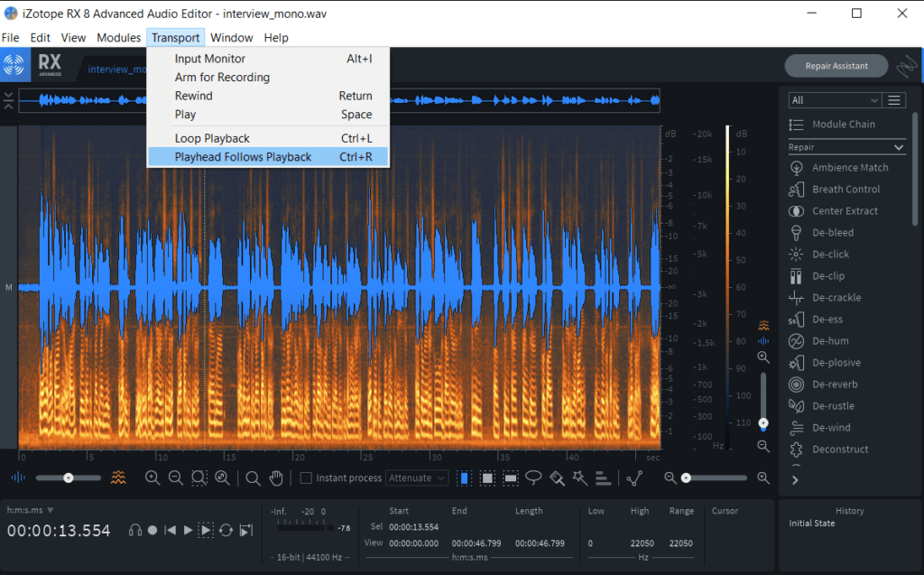Click the Repair Assistant button
This screenshot has height=575, width=924.
837,66
